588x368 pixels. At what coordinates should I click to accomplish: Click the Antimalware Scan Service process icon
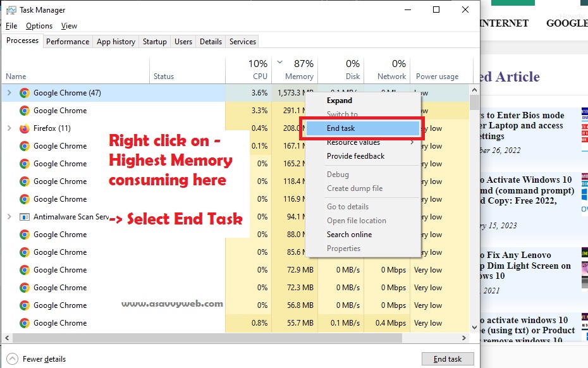click(x=25, y=217)
